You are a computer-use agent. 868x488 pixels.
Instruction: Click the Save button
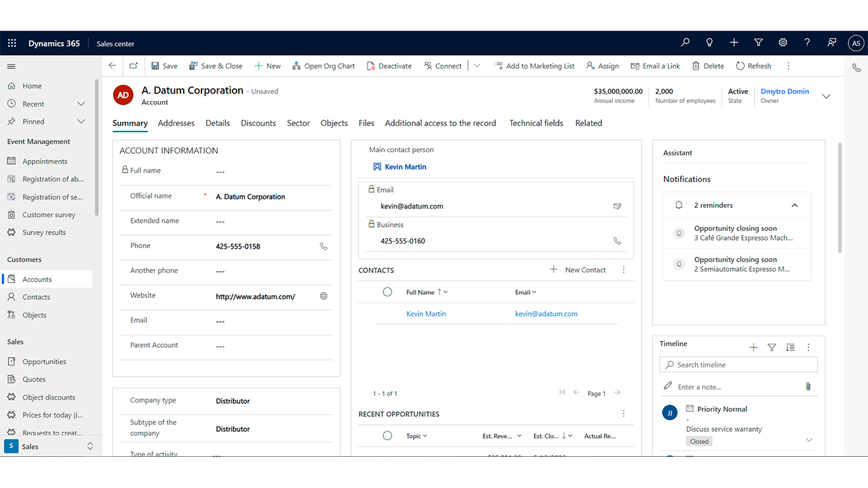164,66
